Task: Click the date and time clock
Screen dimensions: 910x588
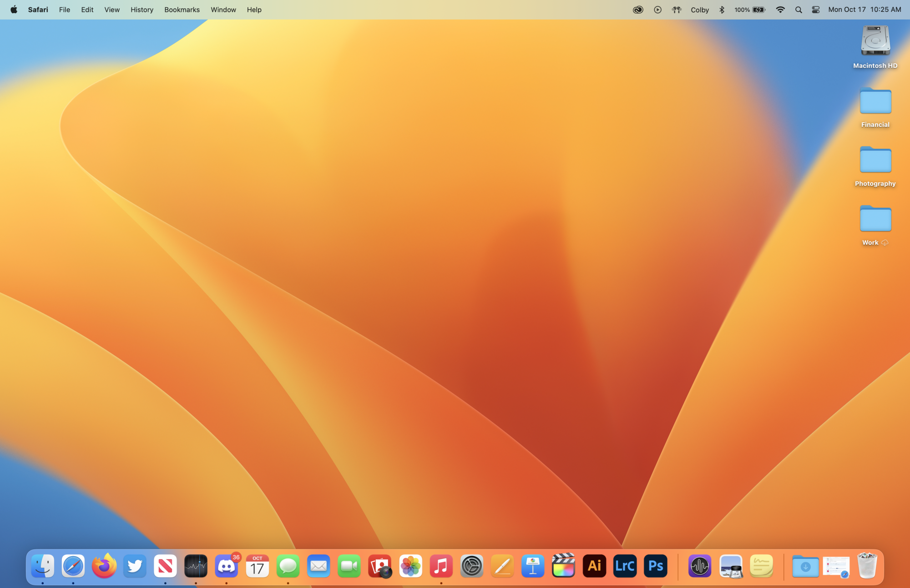Action: [x=864, y=10]
